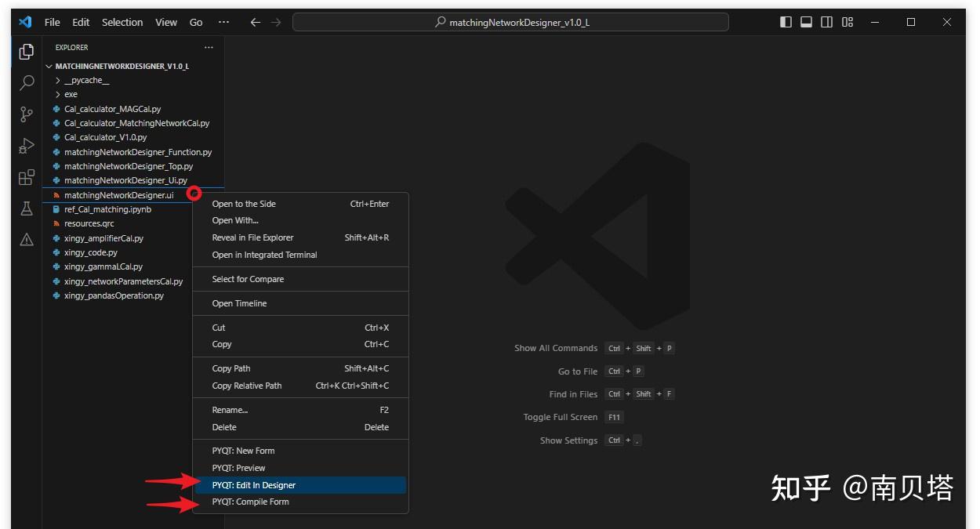Choose Copy Relative Path

(x=300, y=386)
